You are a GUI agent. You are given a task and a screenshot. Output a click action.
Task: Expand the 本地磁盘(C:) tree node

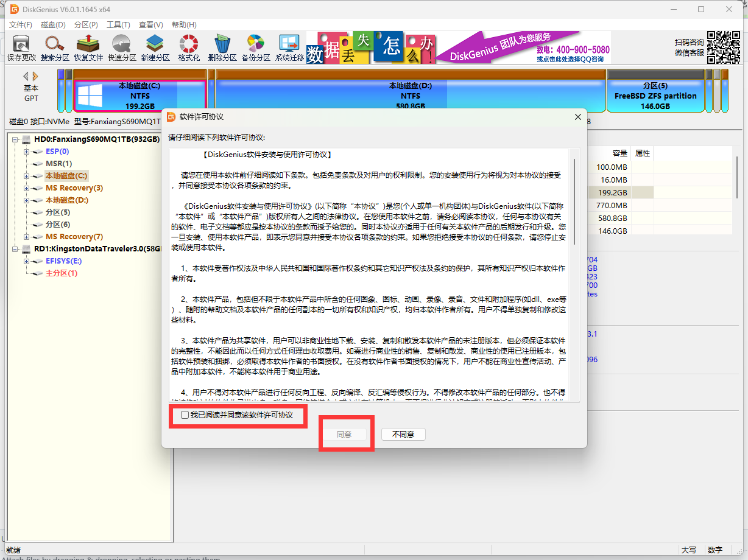pos(27,176)
